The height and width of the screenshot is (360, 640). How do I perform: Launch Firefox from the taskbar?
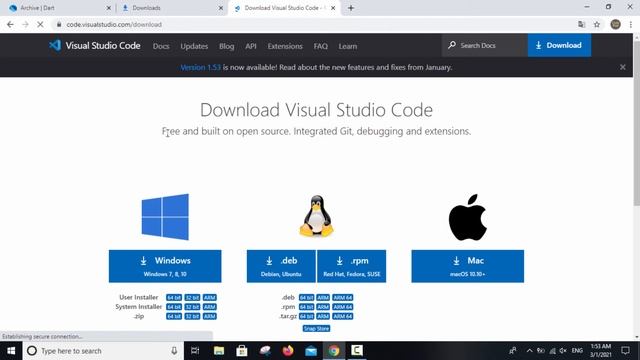pos(288,351)
